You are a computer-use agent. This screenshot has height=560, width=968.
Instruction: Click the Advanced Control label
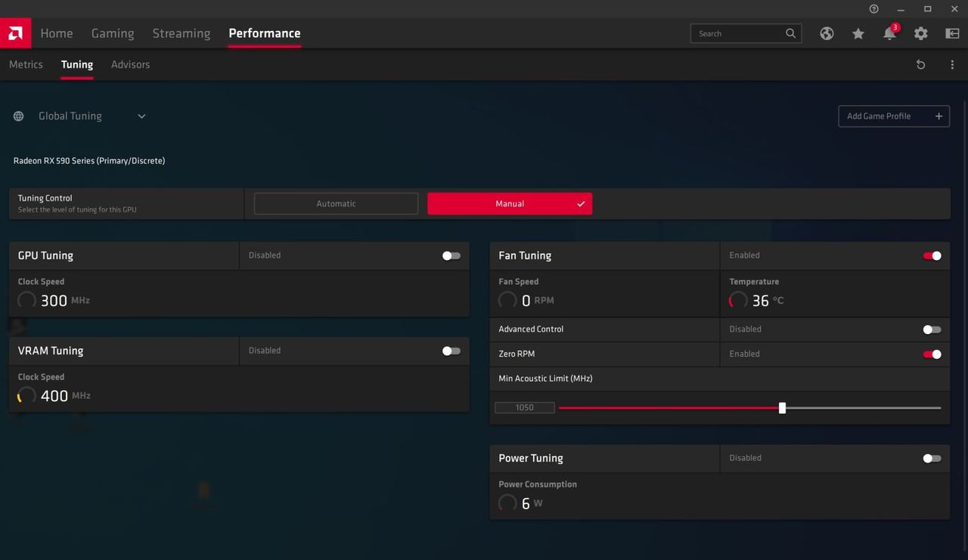531,330
